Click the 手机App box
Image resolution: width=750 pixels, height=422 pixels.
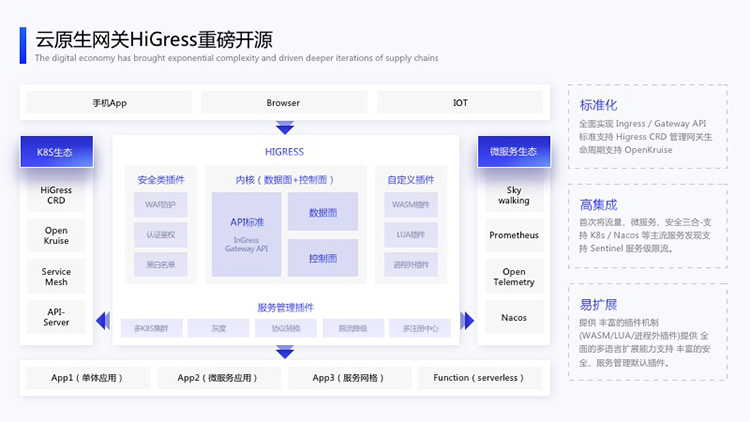(109, 102)
